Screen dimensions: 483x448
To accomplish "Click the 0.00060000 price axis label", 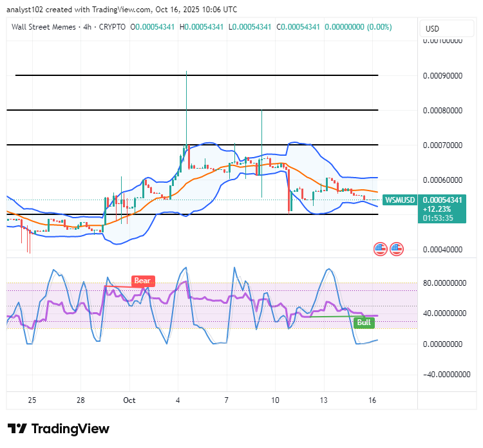I will [x=442, y=180].
